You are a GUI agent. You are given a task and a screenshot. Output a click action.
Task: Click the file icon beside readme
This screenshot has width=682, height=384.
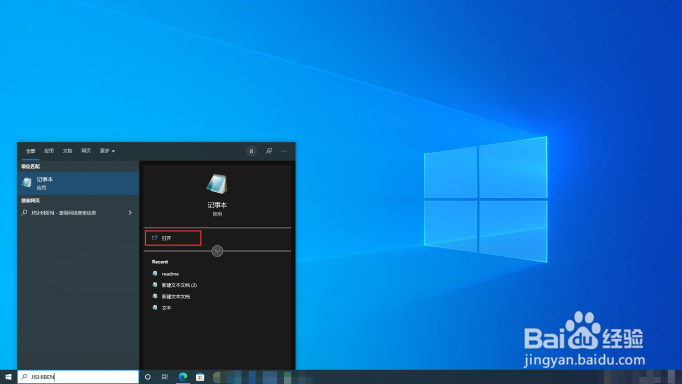155,274
